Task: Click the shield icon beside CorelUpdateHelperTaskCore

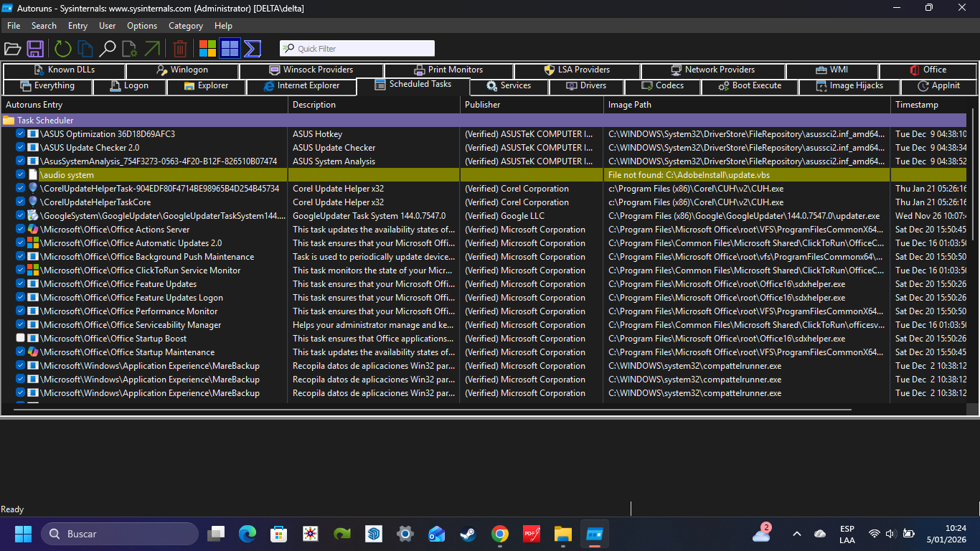Action: point(32,202)
